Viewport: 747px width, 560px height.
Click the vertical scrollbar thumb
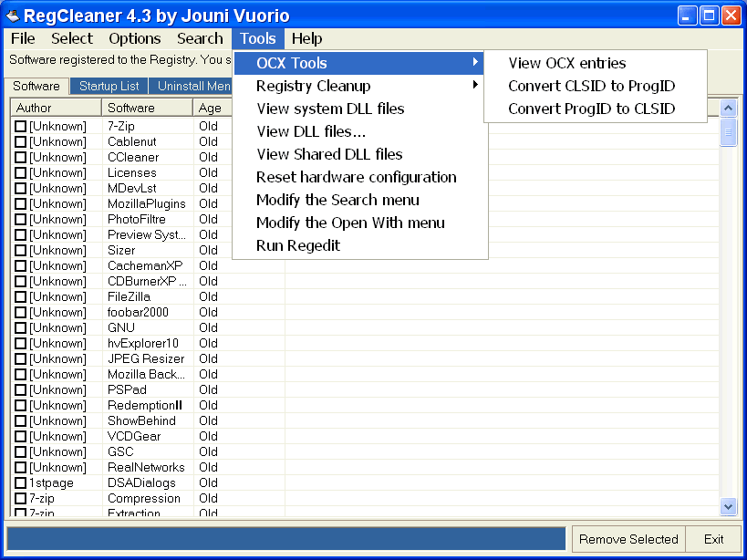pos(728,133)
